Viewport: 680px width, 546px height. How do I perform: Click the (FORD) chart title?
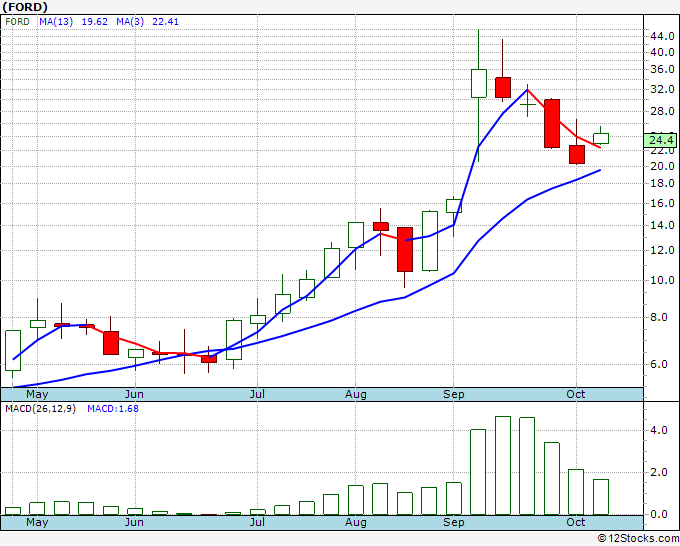point(24,6)
